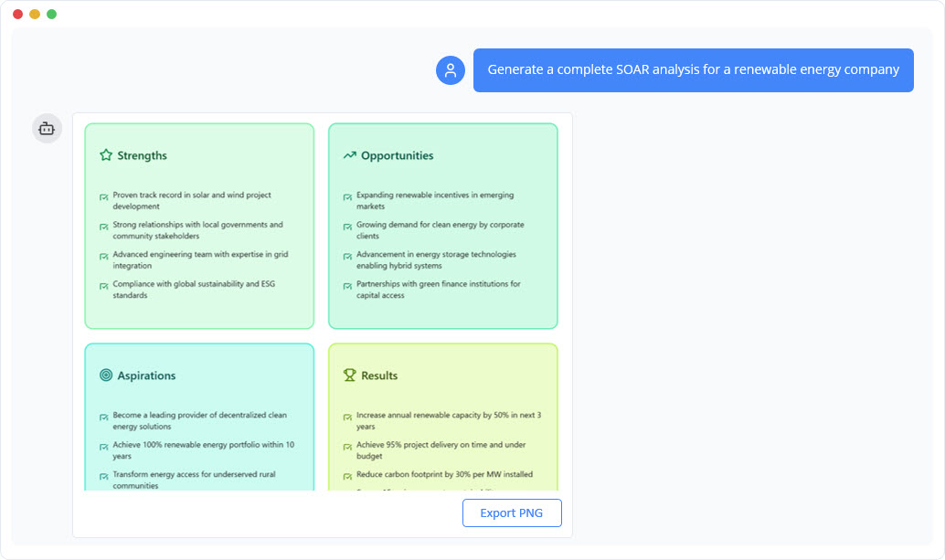Open the user avatar icon above the prompt

click(450, 69)
